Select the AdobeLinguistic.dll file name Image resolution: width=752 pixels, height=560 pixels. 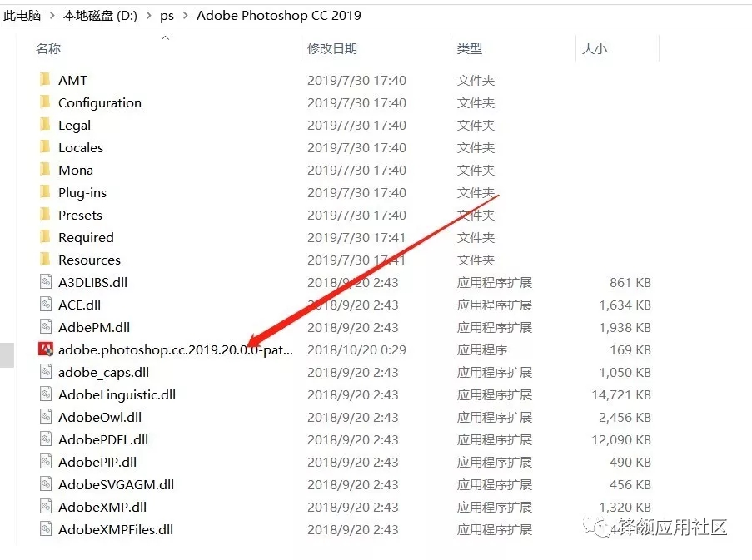pyautogui.click(x=117, y=394)
